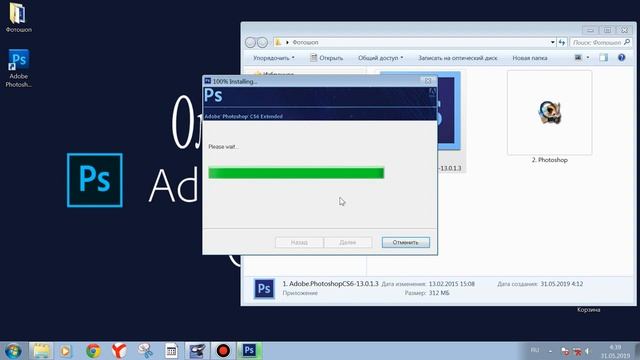Toggle the preview pane button
Image resolution: width=640 pixels, height=360 pixels.
point(603,58)
